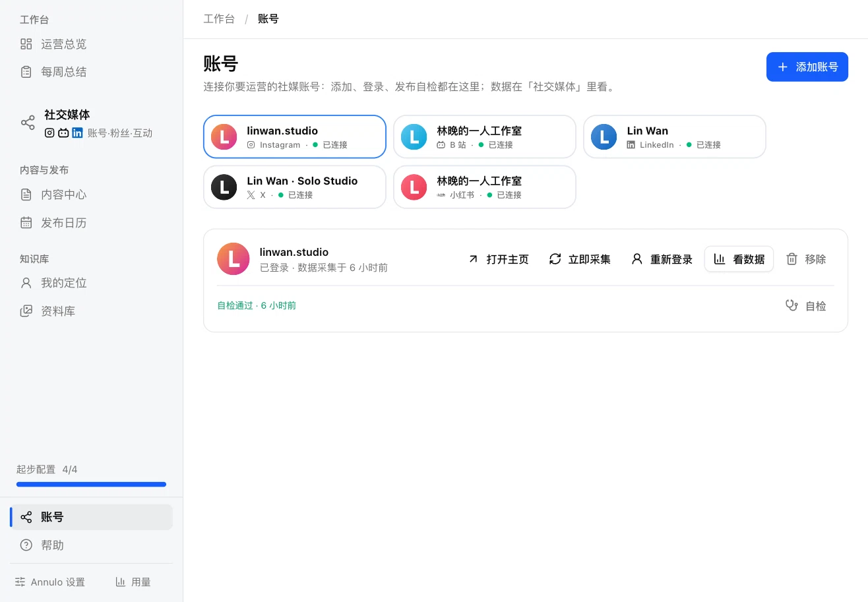Click the 立即采集 refresh icon
Screen dimensions: 868x602
555,259
